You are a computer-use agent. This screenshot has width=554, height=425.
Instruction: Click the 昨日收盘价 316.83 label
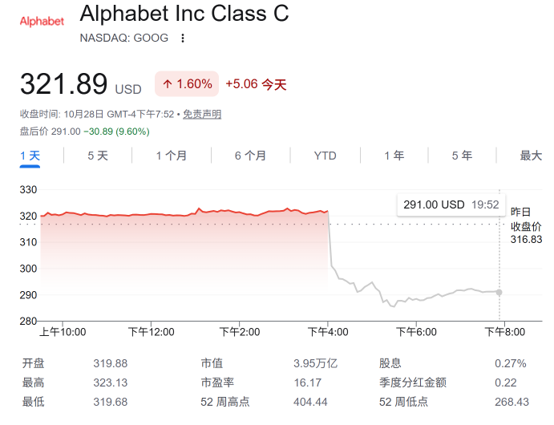coord(526,226)
